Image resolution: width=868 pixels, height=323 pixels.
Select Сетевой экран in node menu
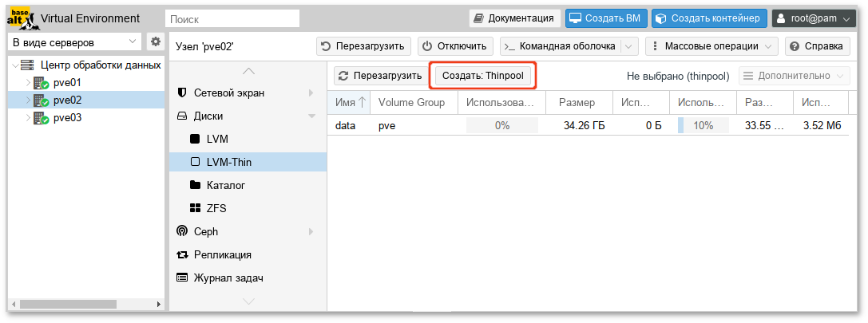coord(248,93)
